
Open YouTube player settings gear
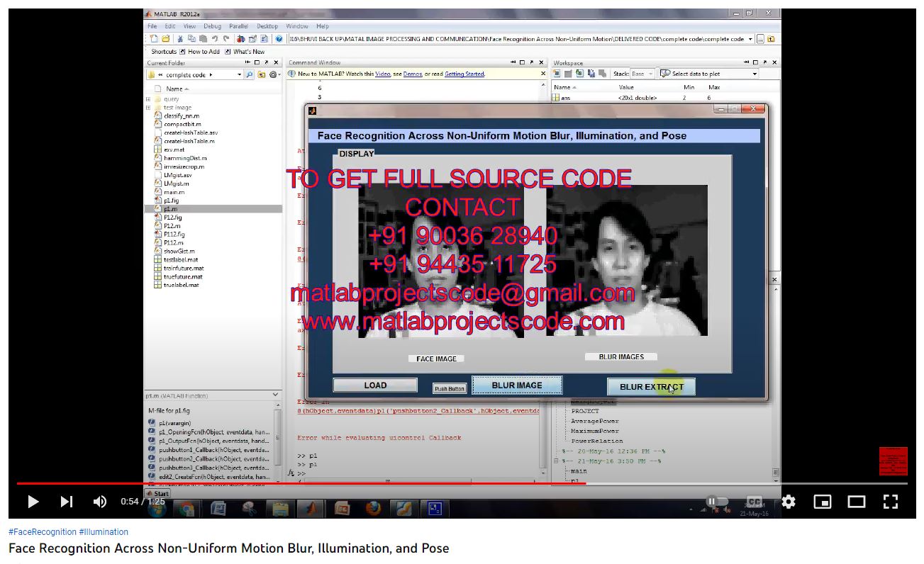(789, 502)
